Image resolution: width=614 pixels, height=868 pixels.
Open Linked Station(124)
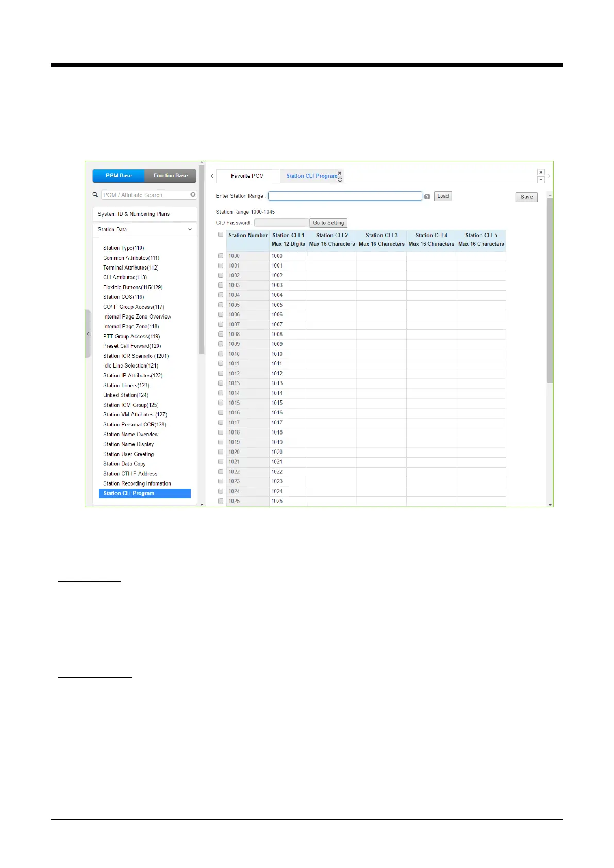click(126, 395)
